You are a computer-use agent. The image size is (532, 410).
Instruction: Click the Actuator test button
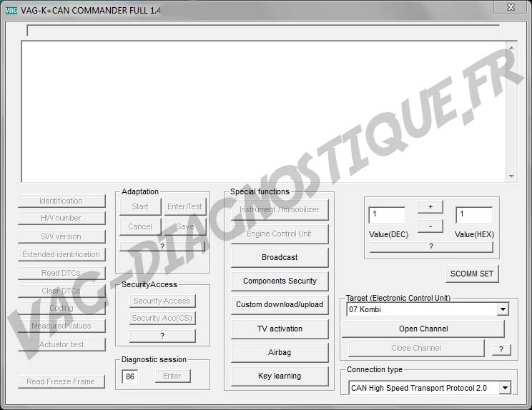tap(61, 344)
